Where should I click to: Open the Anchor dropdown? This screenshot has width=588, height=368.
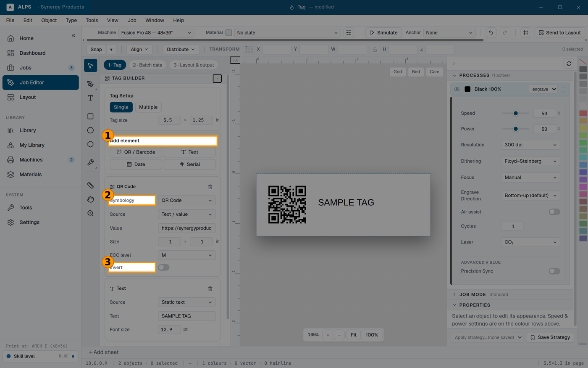coord(449,32)
